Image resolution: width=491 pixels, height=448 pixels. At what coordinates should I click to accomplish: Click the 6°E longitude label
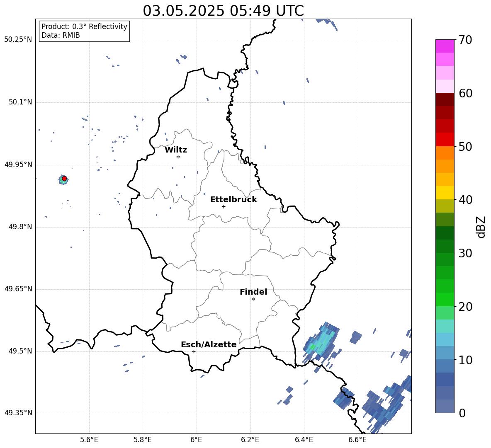(x=196, y=440)
